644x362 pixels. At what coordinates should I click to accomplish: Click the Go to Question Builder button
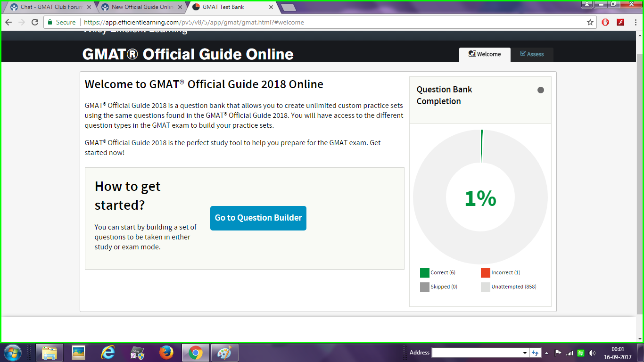[x=258, y=218]
